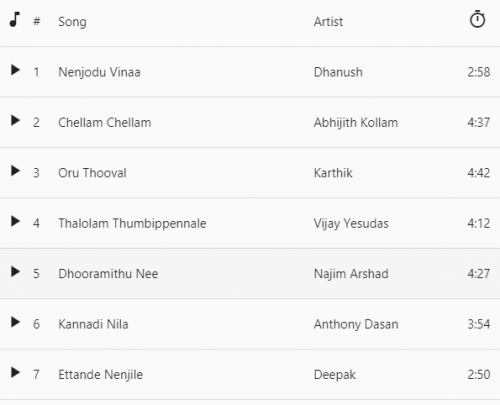Click the Karthik artist name
Image resolution: width=500 pixels, height=405 pixels.
point(333,173)
